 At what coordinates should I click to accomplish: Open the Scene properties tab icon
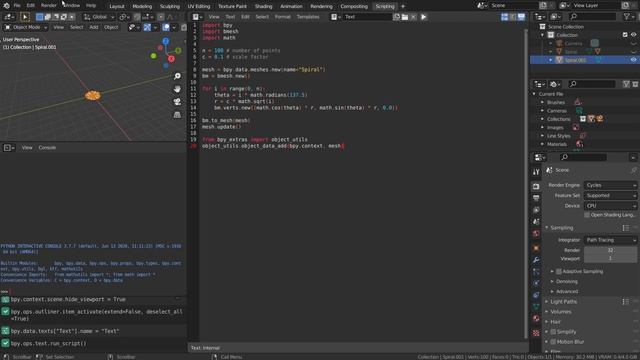[x=536, y=222]
